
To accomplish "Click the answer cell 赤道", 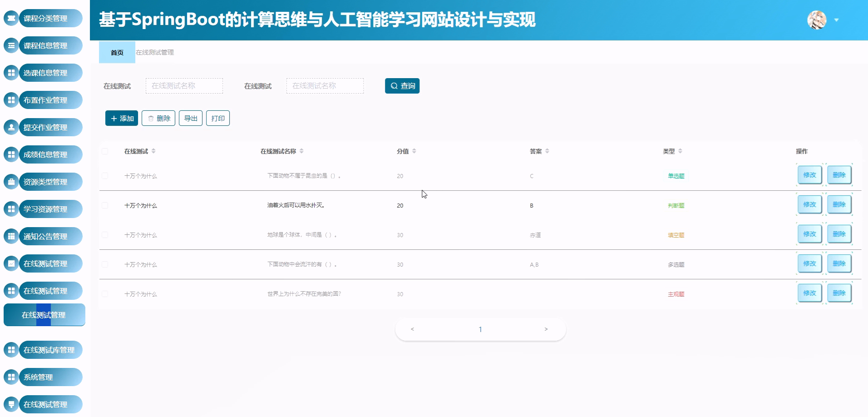I will pyautogui.click(x=535, y=235).
